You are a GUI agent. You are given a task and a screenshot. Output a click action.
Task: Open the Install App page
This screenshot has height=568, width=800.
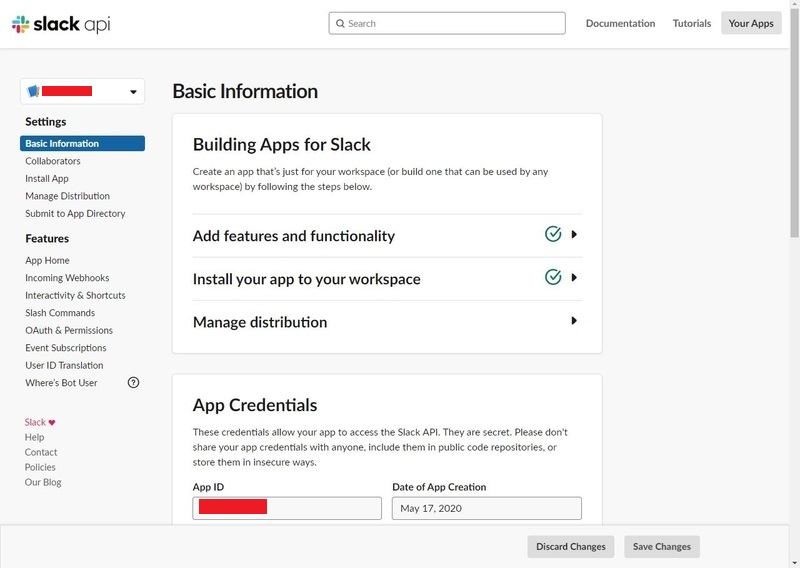click(47, 179)
